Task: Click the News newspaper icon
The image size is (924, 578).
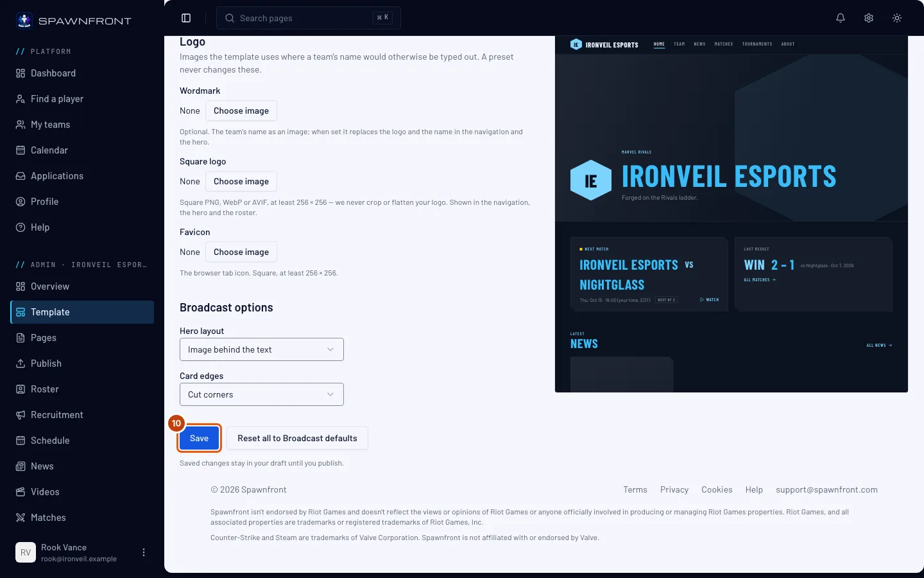Action: click(21, 466)
